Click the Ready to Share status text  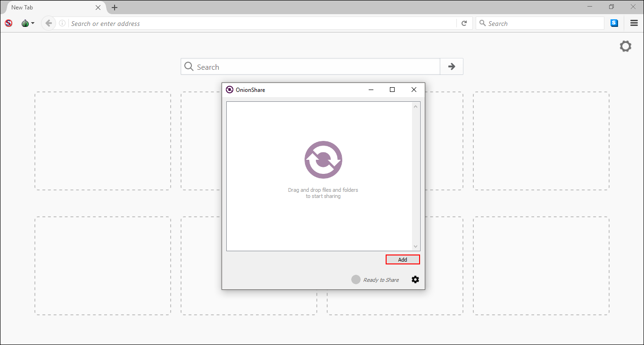point(381,280)
